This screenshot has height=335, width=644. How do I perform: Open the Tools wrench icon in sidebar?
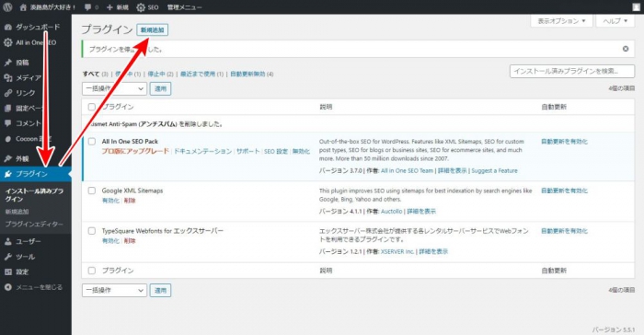click(7, 257)
